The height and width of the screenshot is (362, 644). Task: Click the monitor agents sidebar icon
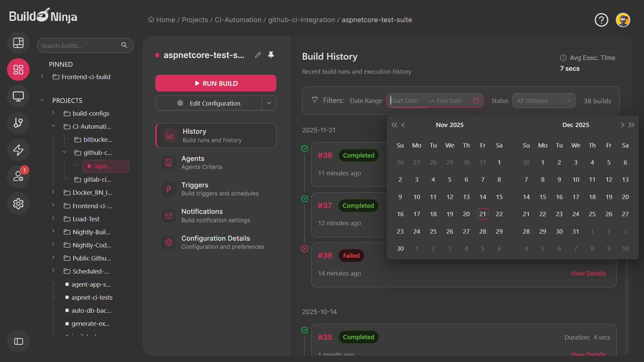pos(18,97)
